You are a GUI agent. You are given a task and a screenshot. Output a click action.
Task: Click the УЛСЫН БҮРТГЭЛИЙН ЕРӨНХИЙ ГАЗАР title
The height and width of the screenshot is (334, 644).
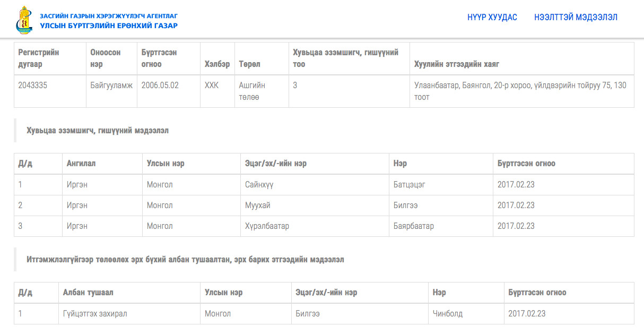coord(109,25)
